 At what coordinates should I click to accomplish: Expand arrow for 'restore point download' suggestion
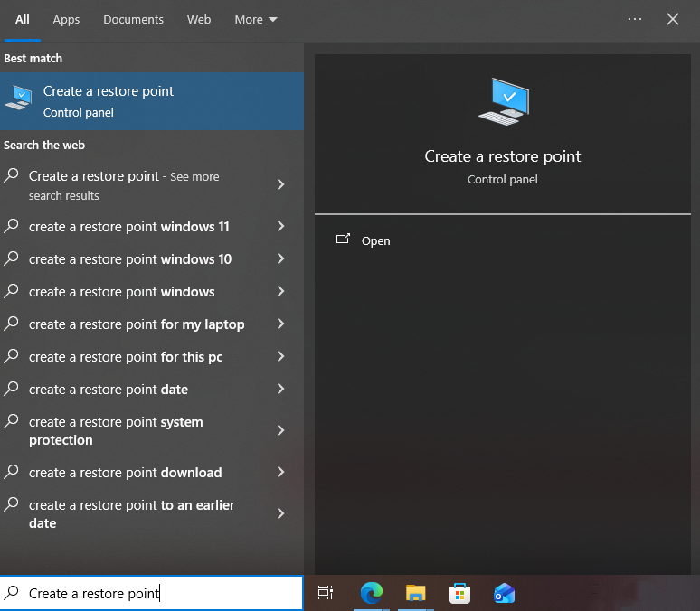280,472
